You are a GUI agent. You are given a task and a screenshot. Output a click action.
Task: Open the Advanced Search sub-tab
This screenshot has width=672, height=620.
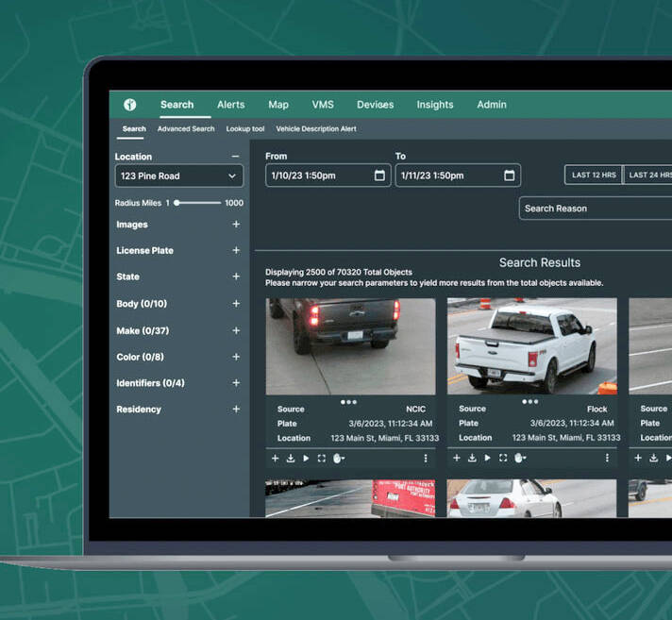186,129
